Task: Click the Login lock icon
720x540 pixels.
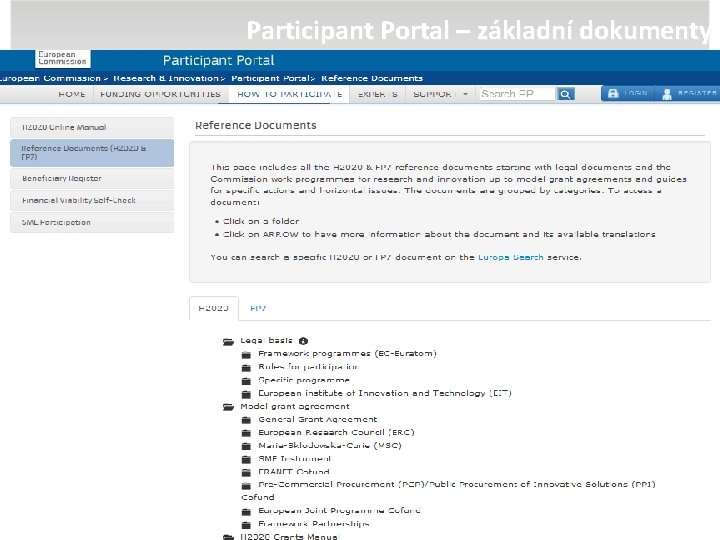Action: point(613,94)
